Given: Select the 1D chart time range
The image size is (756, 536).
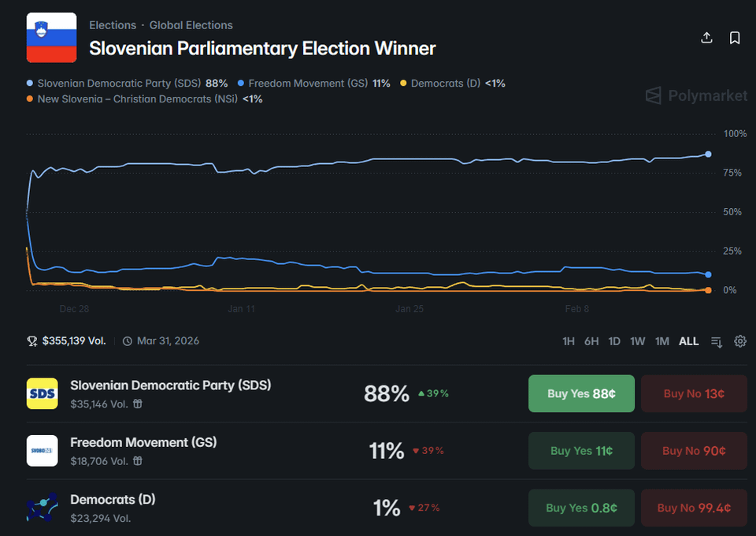Looking at the screenshot, I should pyautogui.click(x=614, y=341).
